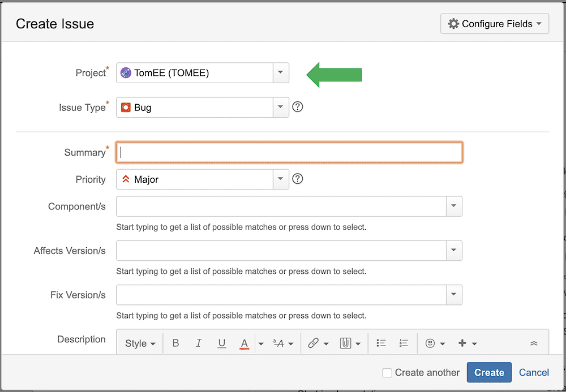
Task: Open the attachment options dropdown arrow
Action: click(x=358, y=344)
